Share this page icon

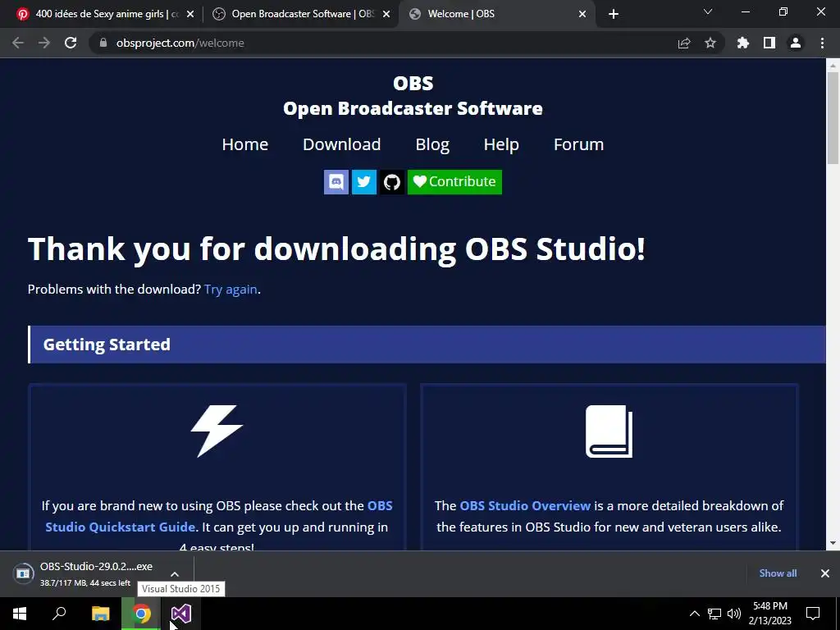click(684, 43)
